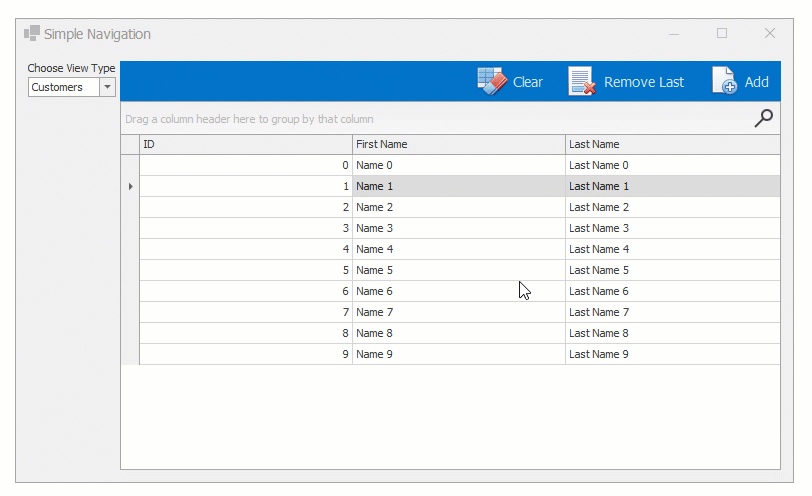Click the 'Choose View Type' label
Viewport: 812px width, 496px height.
71,68
